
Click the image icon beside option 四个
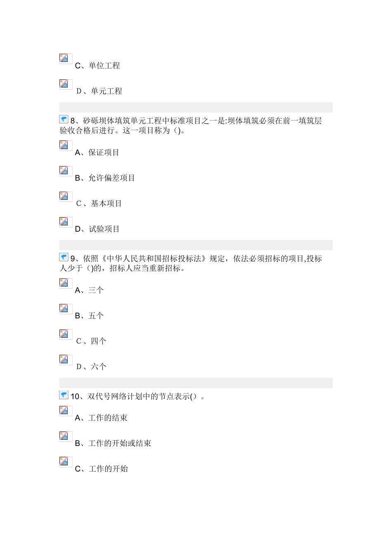point(65,334)
